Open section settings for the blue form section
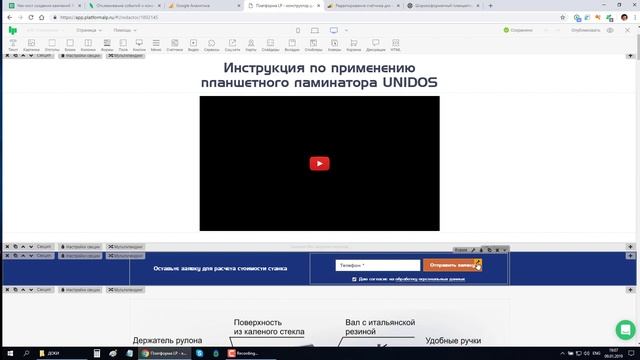This screenshot has width=640, height=360. (x=80, y=256)
